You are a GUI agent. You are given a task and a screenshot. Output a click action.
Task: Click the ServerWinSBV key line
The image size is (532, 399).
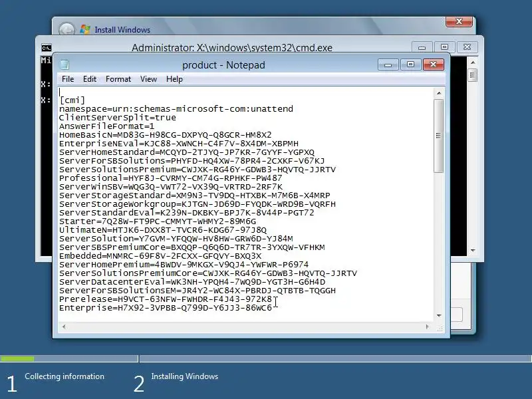[171, 187]
